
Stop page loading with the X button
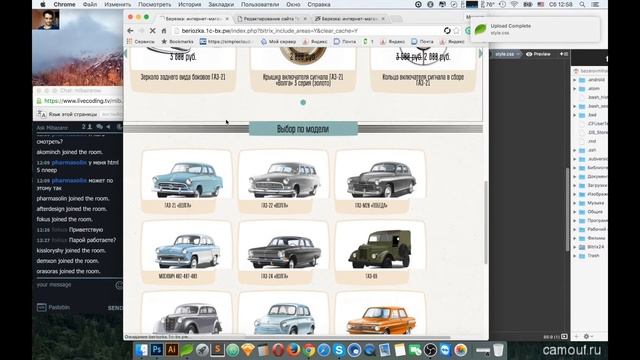(152, 31)
